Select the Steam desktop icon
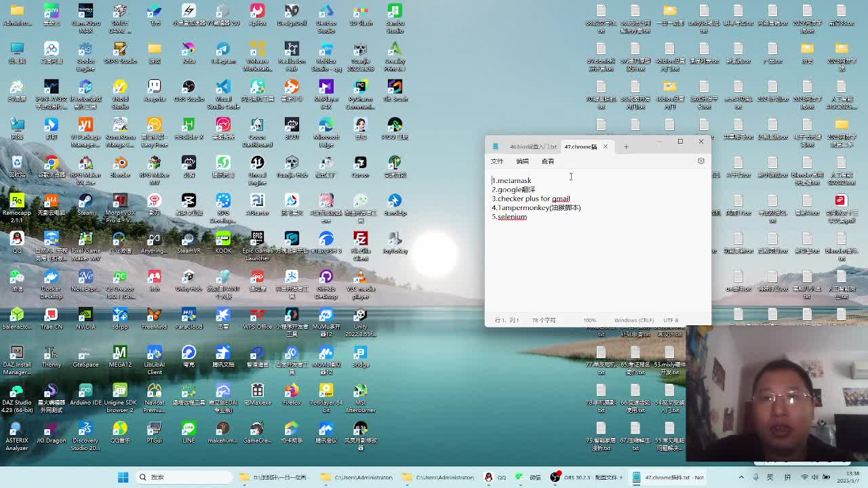This screenshot has height=488, width=868. (x=85, y=205)
